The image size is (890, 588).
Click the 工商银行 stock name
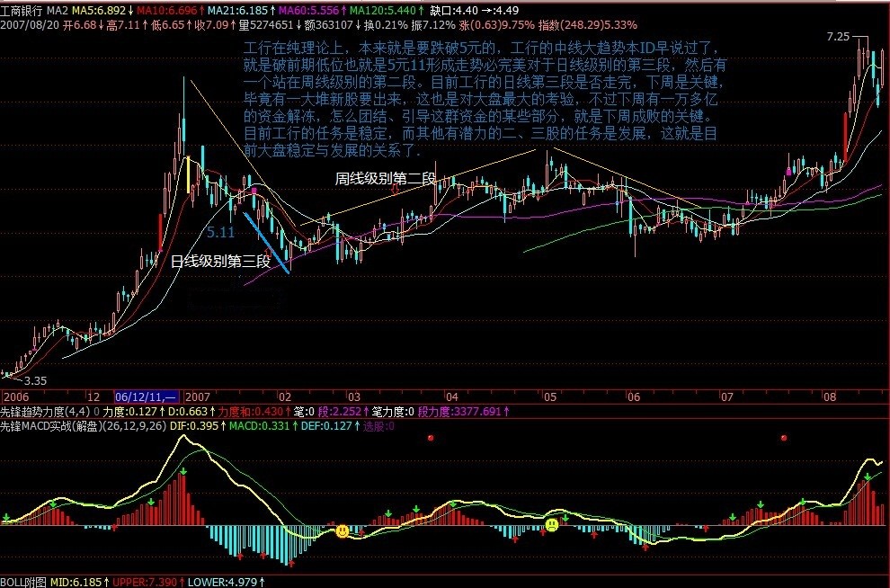pos(22,9)
